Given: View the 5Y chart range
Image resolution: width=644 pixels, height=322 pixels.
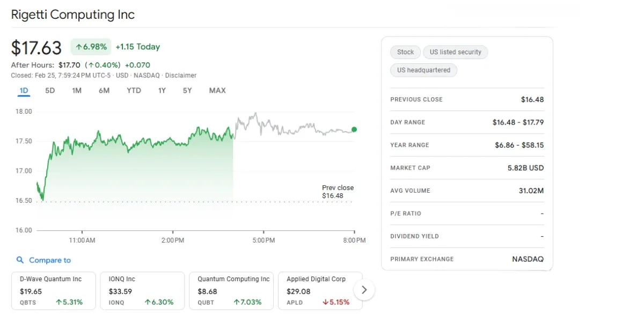Looking at the screenshot, I should [187, 90].
